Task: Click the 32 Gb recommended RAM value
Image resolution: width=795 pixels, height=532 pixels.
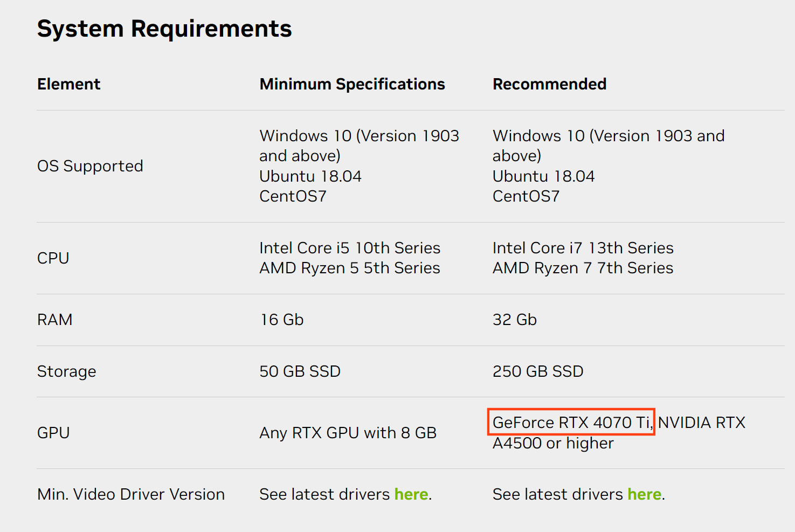Action: pyautogui.click(x=514, y=320)
